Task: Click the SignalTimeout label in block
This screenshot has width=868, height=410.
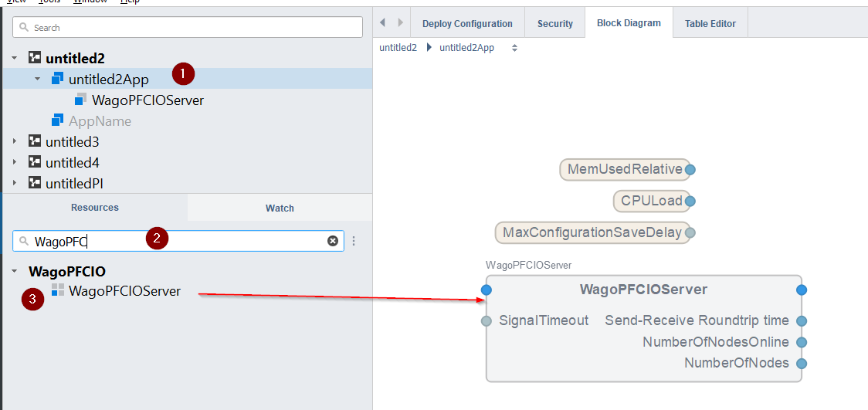Action: (x=544, y=320)
